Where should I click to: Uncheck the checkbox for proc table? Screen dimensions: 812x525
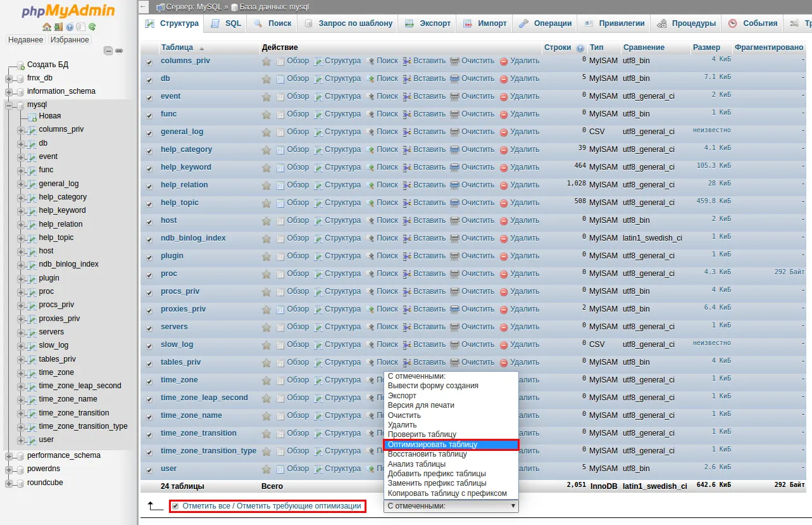[149, 275]
